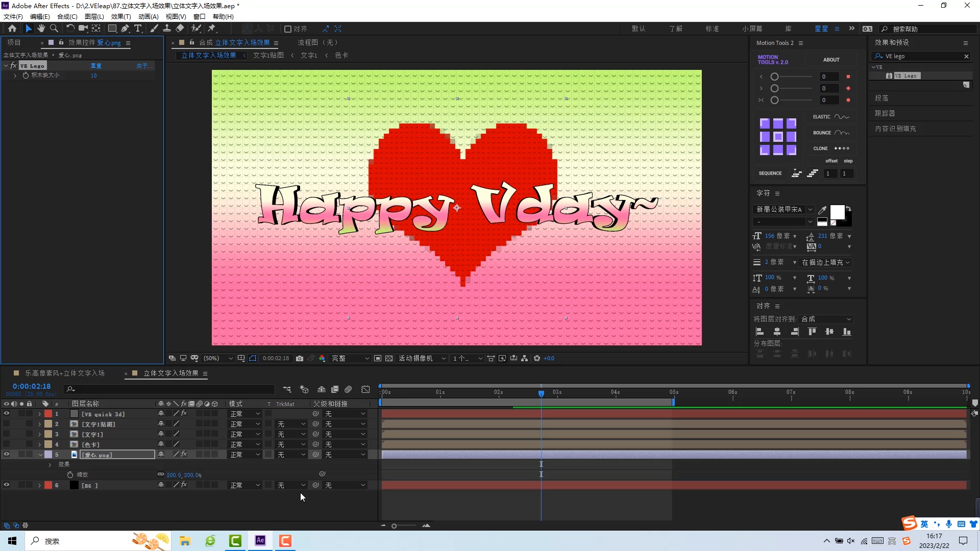The image size is (980, 551).
Task: Switch to 乐高像素风+立体文字入场 timeline tab
Action: (65, 373)
